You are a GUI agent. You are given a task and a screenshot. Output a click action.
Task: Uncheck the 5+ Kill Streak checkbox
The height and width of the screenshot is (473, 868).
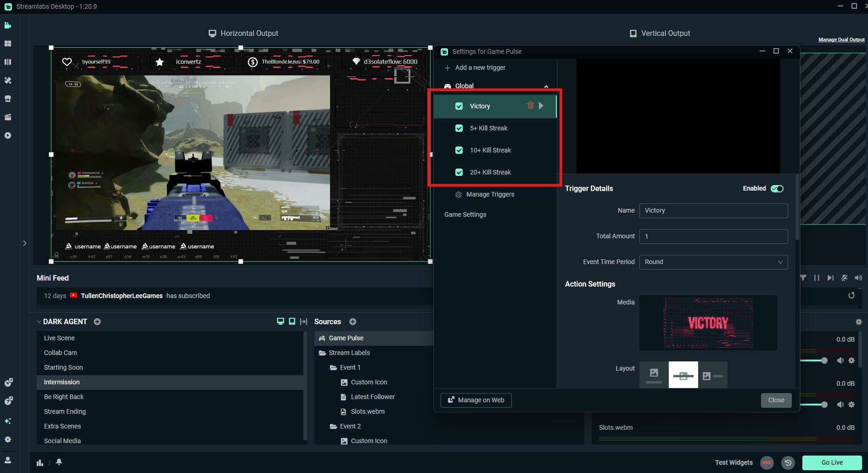click(x=459, y=128)
